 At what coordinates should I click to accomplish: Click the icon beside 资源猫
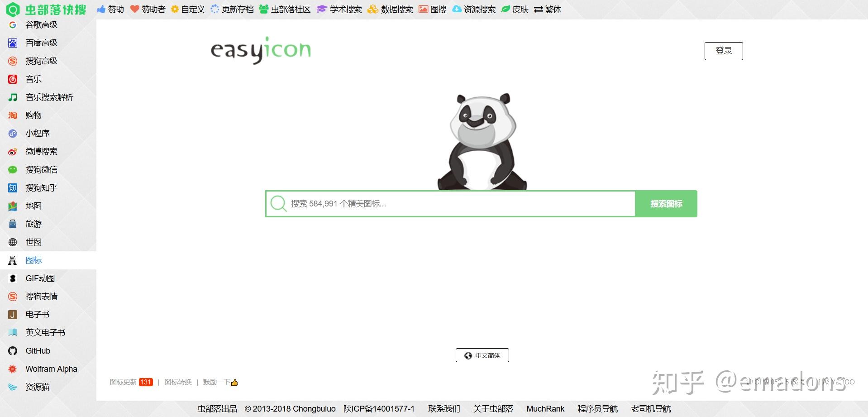(13, 387)
